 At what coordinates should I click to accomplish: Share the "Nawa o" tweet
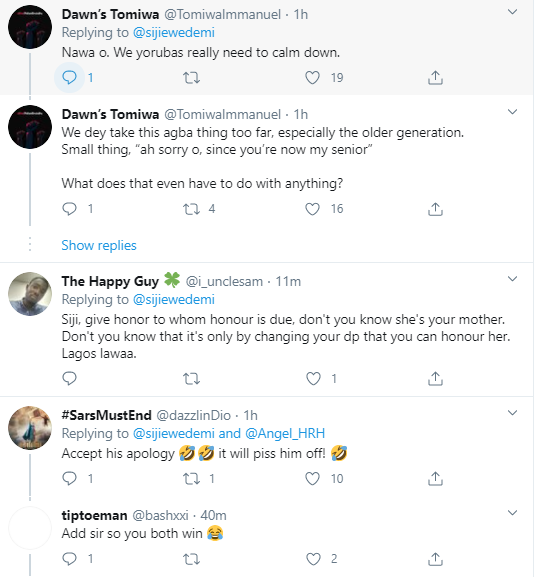(x=435, y=78)
